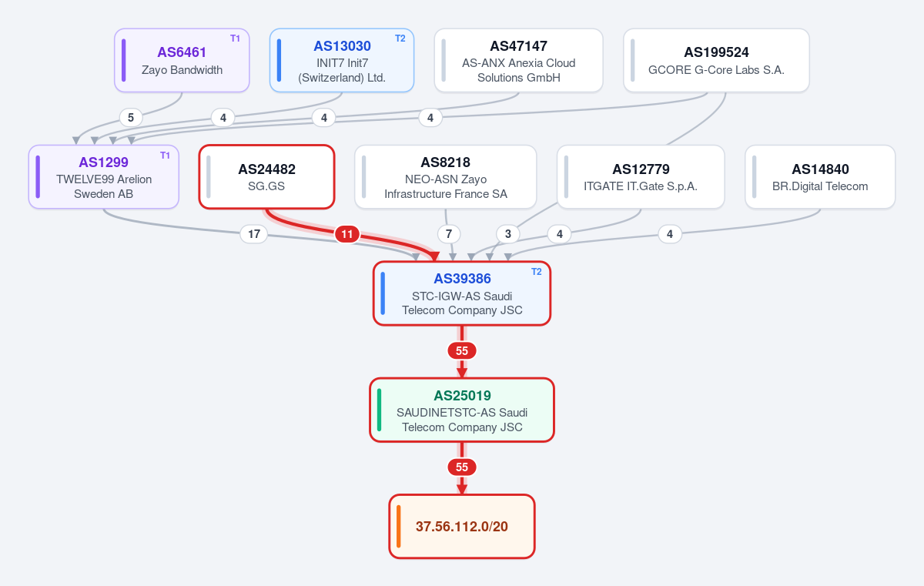The width and height of the screenshot is (924, 586).
Task: Click the red 55 label below AS39386
Action: tap(462, 350)
